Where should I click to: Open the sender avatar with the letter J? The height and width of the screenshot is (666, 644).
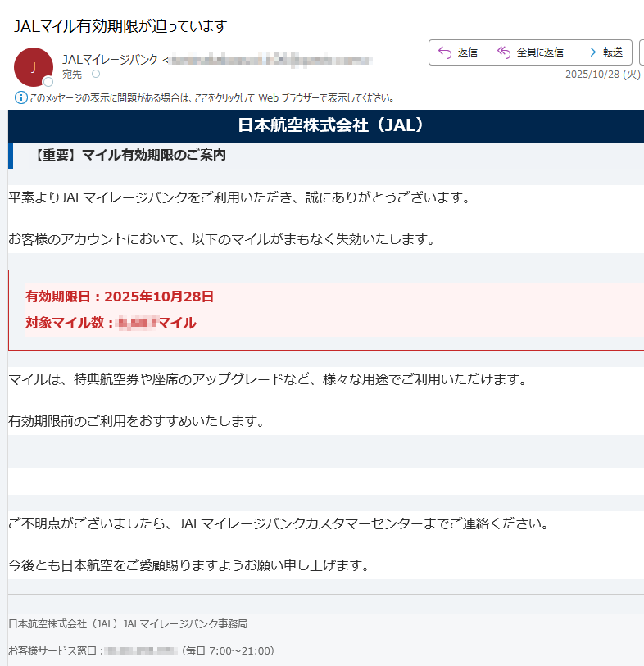click(34, 67)
